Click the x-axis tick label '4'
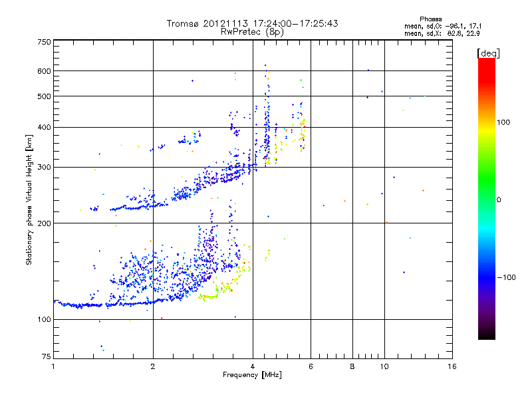The height and width of the screenshot is (399, 532). tap(253, 366)
